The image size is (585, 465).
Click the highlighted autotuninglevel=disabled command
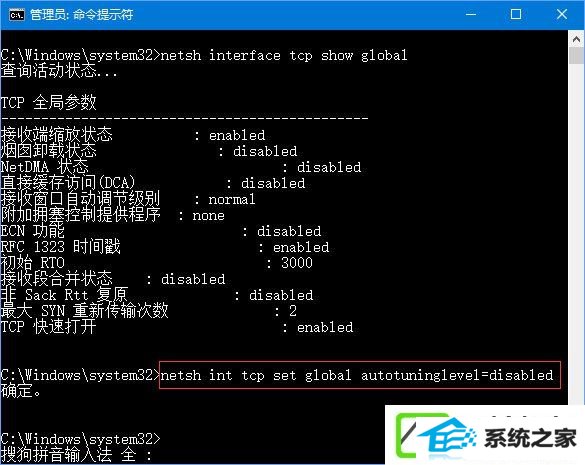[x=360, y=375]
